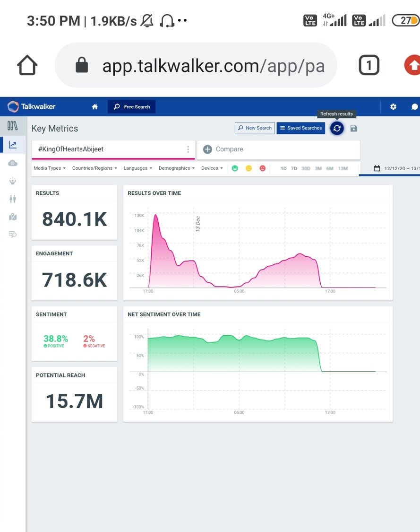This screenshot has height=532, width=420.
Task: Open the chat bubble icon
Action: pyautogui.click(x=415, y=107)
